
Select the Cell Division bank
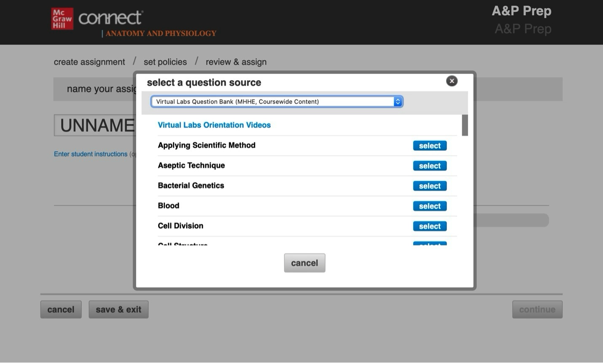click(x=430, y=226)
